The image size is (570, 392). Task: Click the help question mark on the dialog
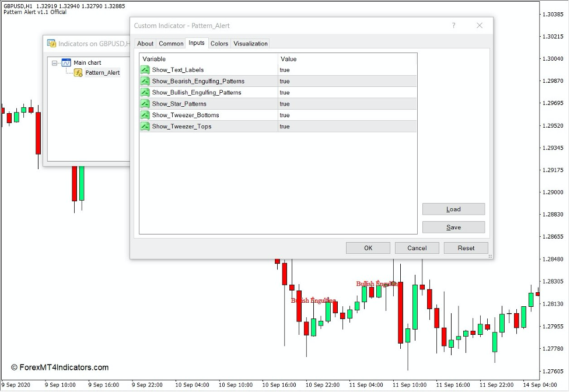coord(453,26)
